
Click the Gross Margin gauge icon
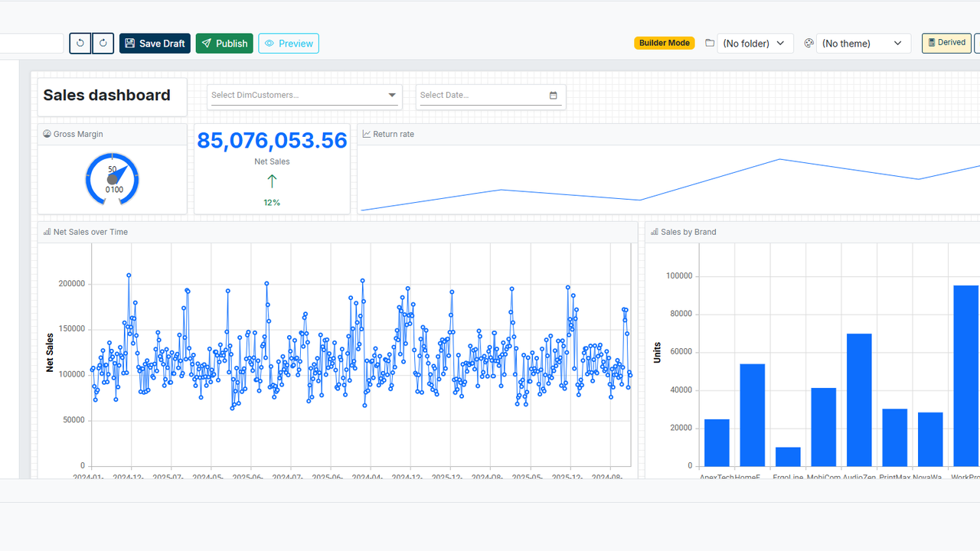coord(47,134)
